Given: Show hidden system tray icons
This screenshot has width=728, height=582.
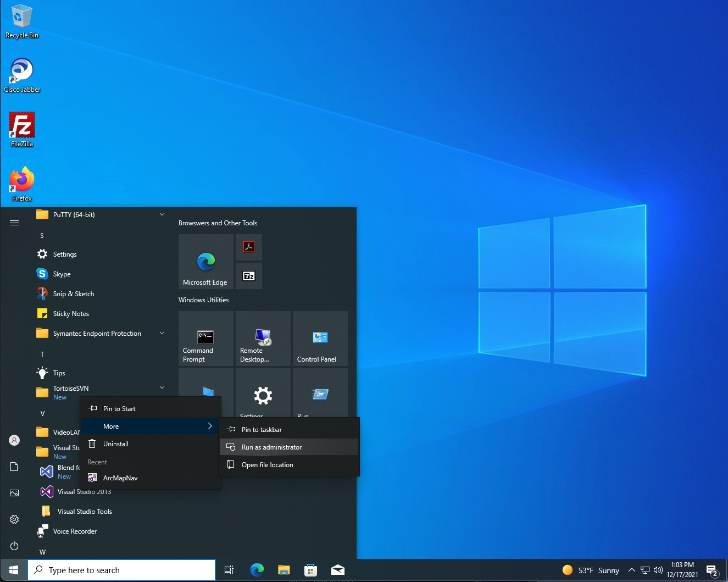Looking at the screenshot, I should click(x=632, y=570).
